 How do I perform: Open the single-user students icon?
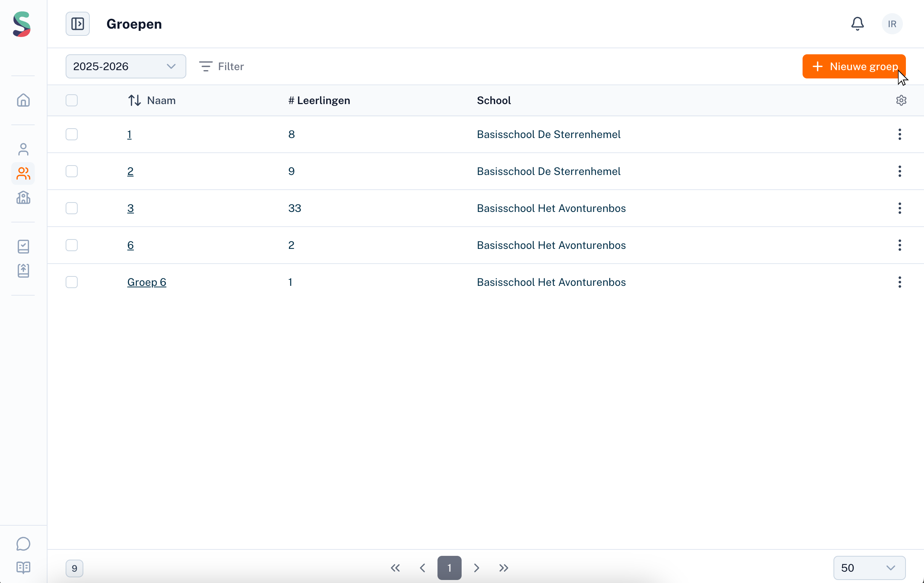(x=23, y=149)
